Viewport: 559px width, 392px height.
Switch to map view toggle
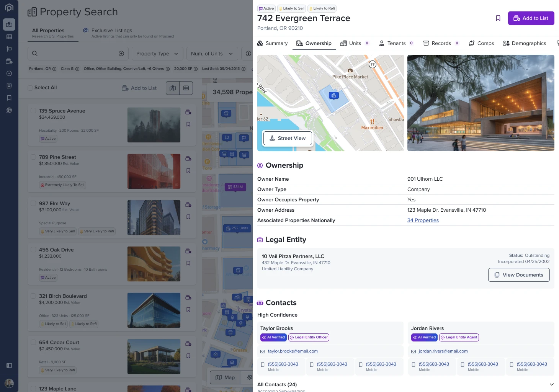(x=173, y=88)
